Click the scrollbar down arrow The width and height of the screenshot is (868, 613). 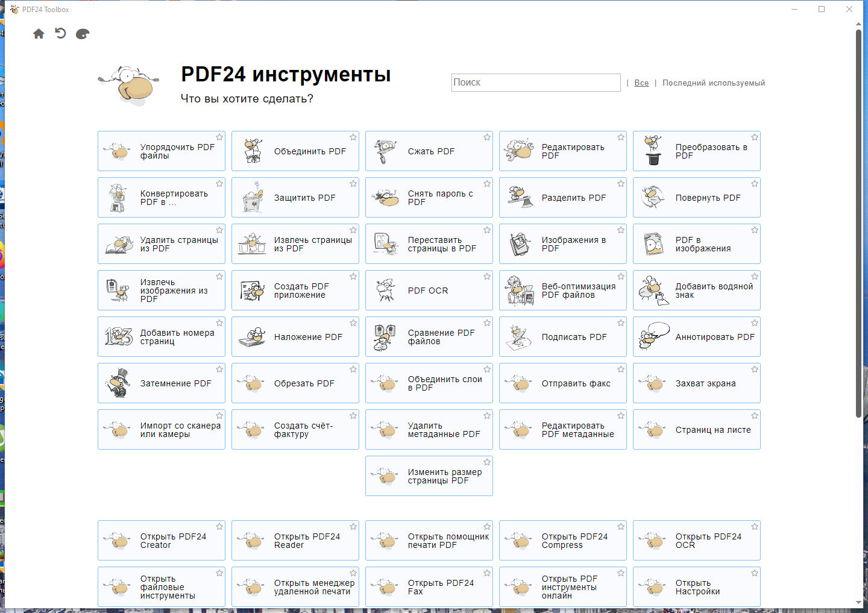[x=859, y=602]
